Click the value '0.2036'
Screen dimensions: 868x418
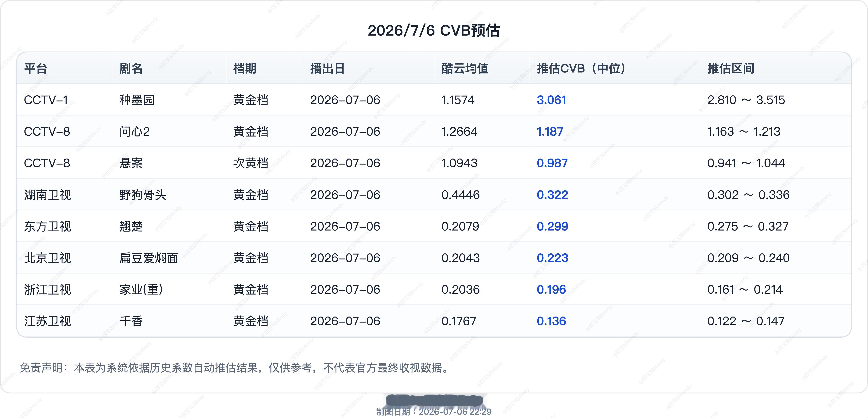tap(460, 290)
